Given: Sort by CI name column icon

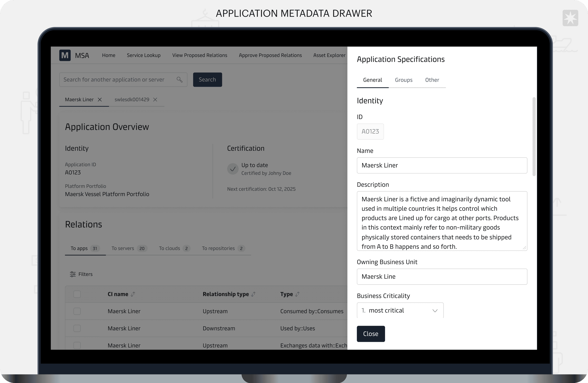Looking at the screenshot, I should 133,294.
